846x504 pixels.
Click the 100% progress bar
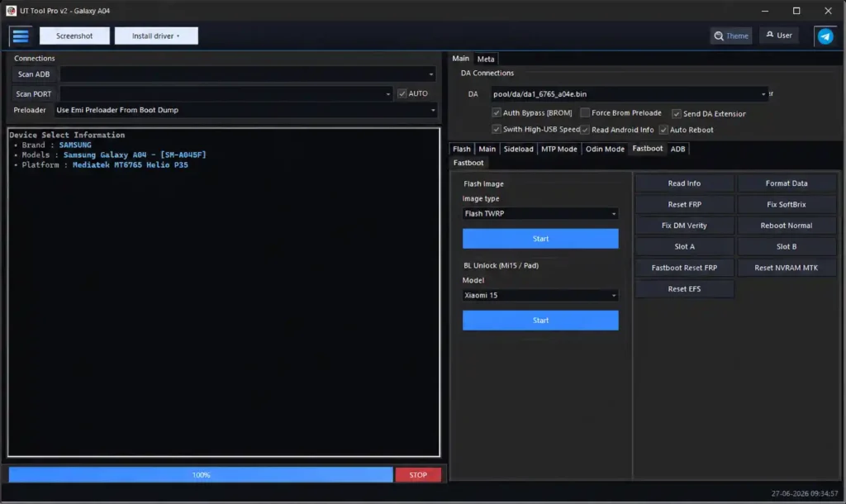[x=201, y=475]
